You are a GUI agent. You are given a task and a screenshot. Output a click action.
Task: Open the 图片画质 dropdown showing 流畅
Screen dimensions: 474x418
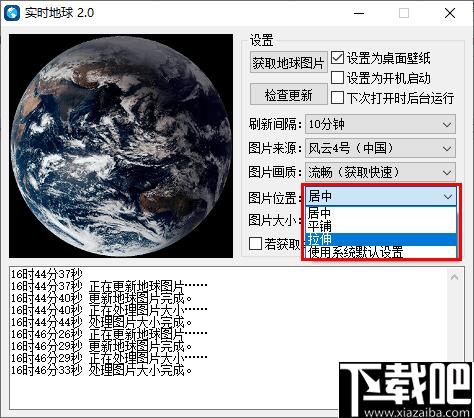(x=380, y=172)
